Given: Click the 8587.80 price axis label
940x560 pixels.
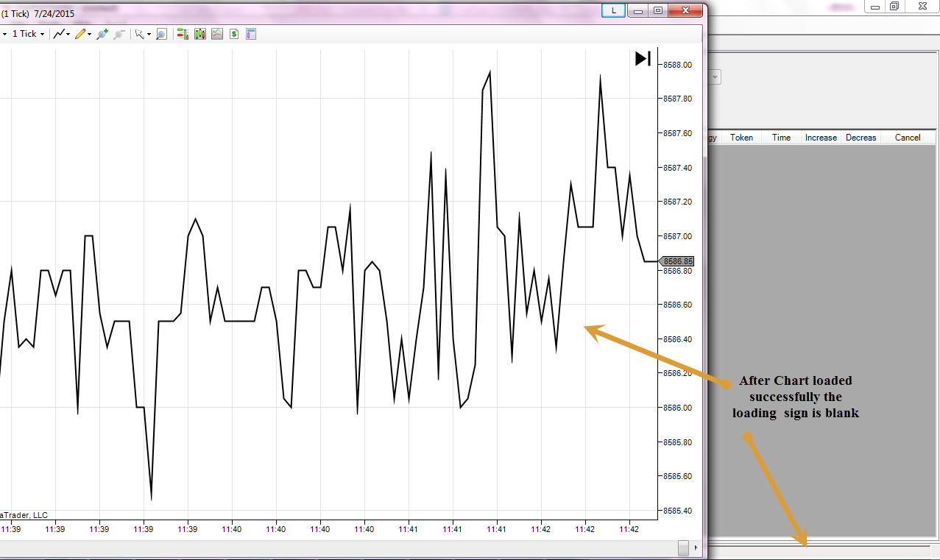Looking at the screenshot, I should pos(677,99).
